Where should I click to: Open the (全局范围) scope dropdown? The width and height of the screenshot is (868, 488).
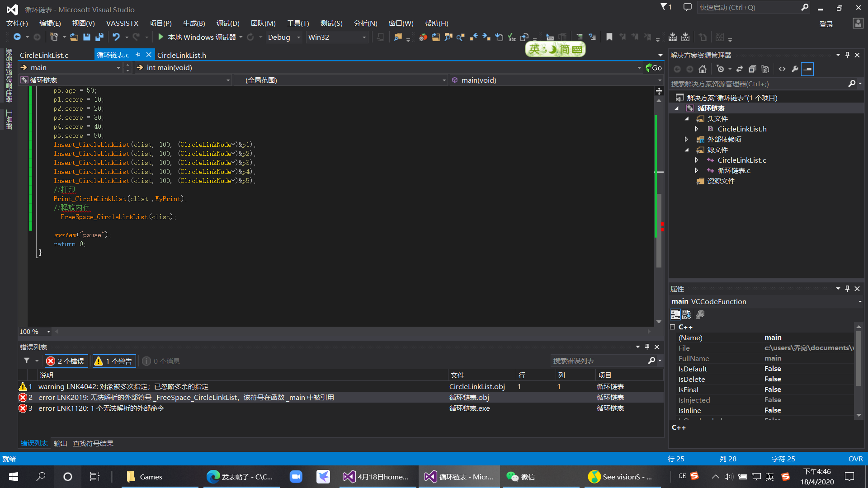341,80
